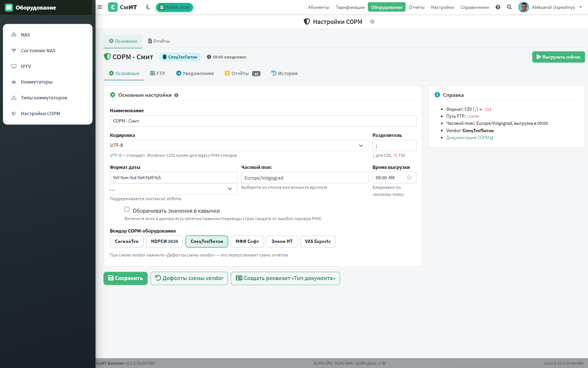The width and height of the screenshot is (588, 368).
Task: Select the НОРСИ 2020 vendor
Action: tap(165, 241)
